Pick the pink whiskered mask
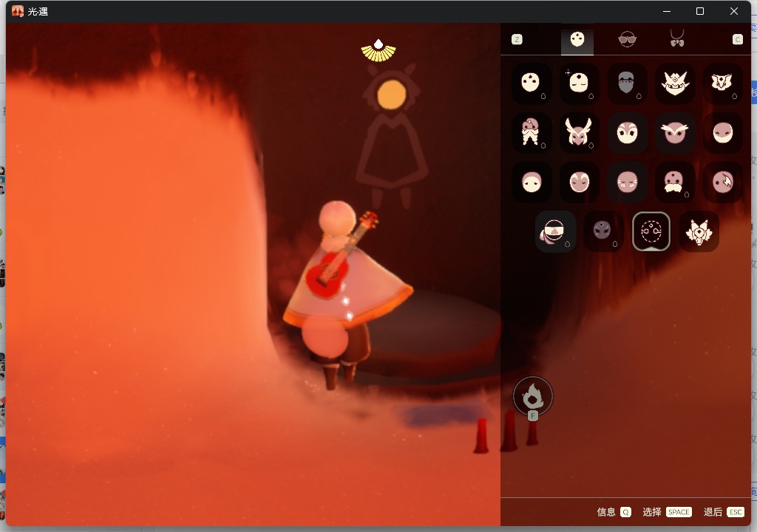 [x=627, y=182]
